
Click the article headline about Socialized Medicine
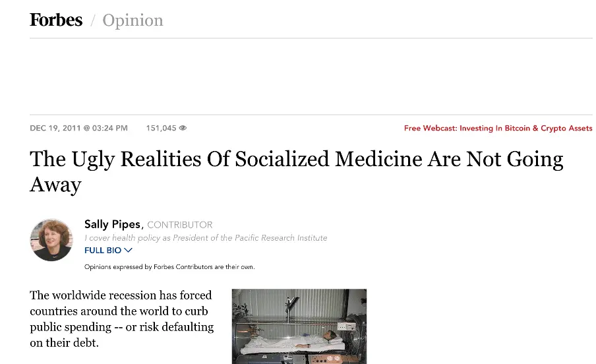(x=296, y=160)
